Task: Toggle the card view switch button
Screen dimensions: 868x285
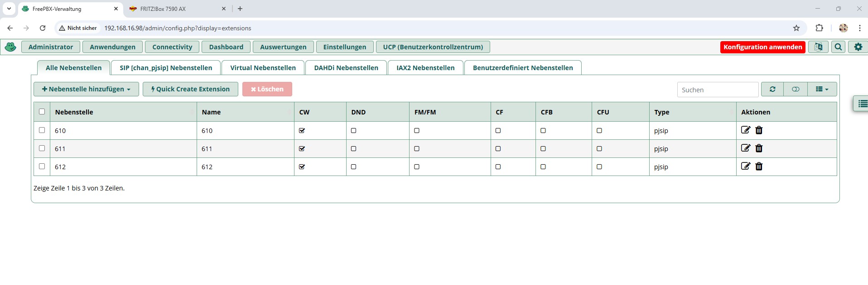Action: (796, 89)
